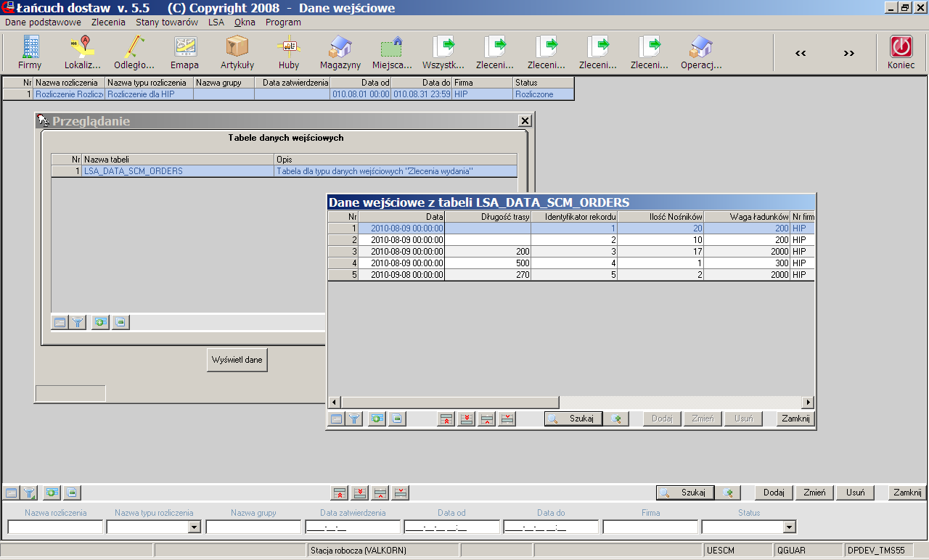Click the Data od filter field

pos(451,527)
